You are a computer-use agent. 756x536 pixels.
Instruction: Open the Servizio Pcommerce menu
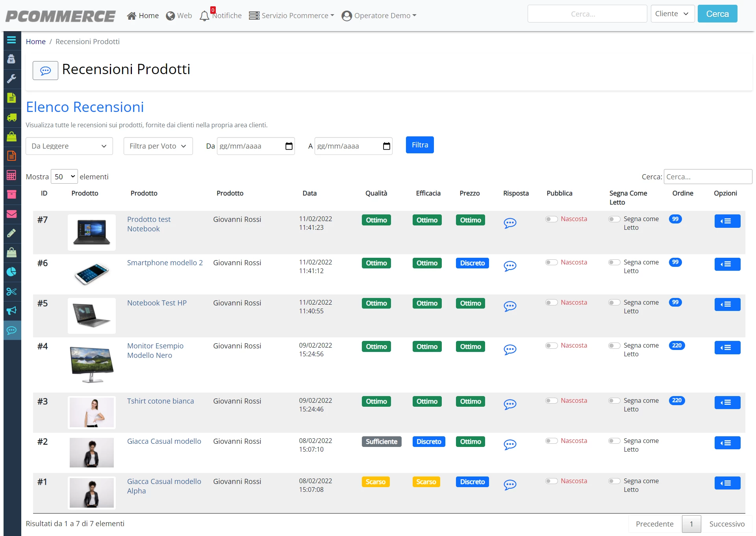(291, 16)
